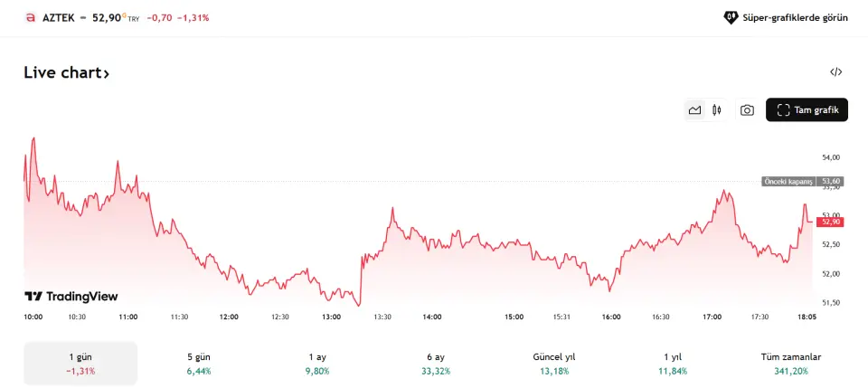Screen dimensions: 868x388
Task: Click the red 52,90 price label
Action: [830, 222]
